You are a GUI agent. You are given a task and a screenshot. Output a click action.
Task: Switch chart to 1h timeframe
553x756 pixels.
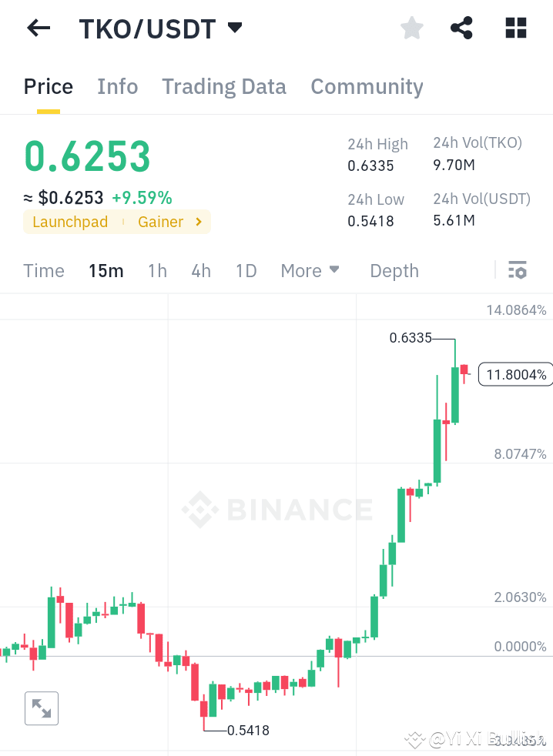157,270
